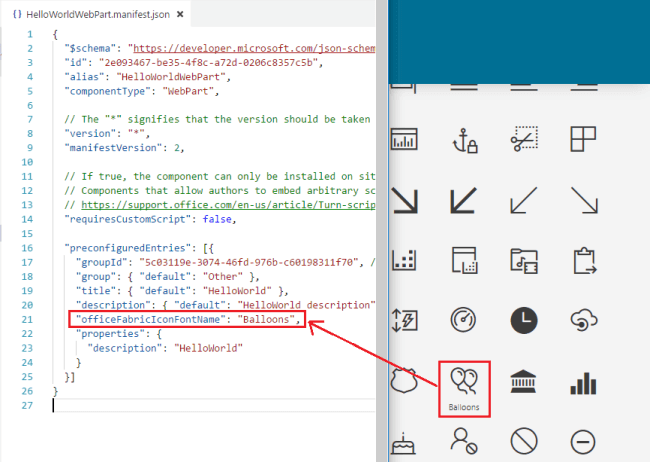This screenshot has height=462, width=650.
Task: Select the scissors cut-selection icon
Action: (524, 139)
